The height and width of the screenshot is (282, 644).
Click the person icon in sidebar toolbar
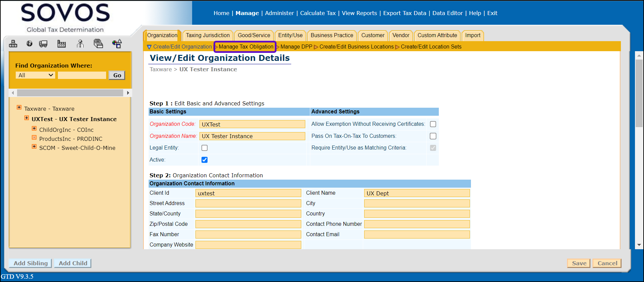point(80,44)
